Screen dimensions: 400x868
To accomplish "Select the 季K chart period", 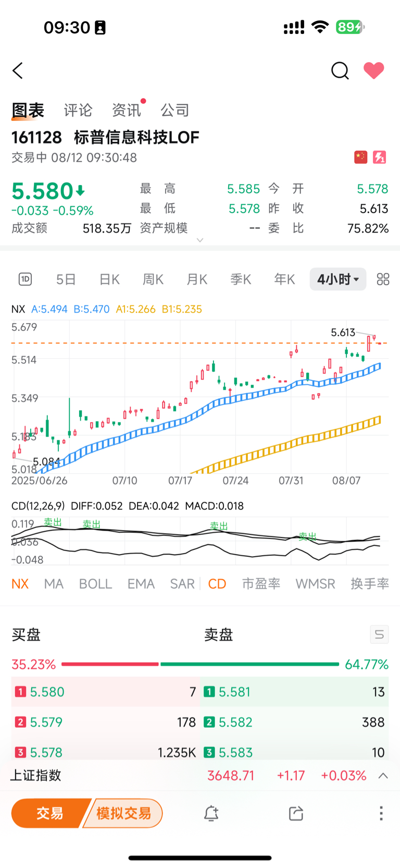I will point(241,279).
